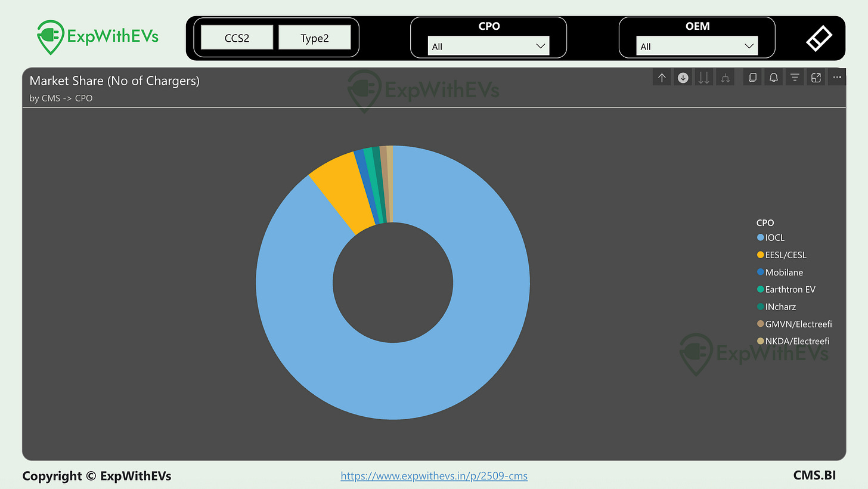Copy visual with the copy icon
Screen dimensions: 868x489
click(x=752, y=78)
